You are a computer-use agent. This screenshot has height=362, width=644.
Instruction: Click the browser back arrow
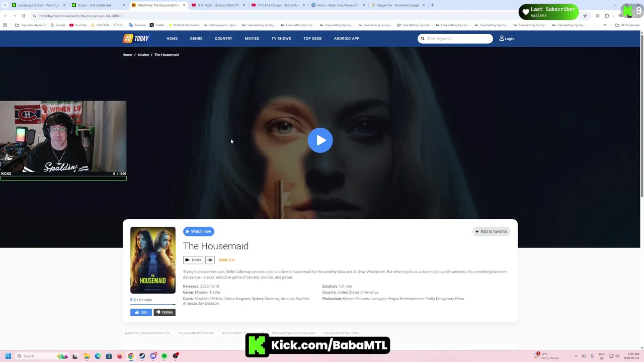click(6, 16)
